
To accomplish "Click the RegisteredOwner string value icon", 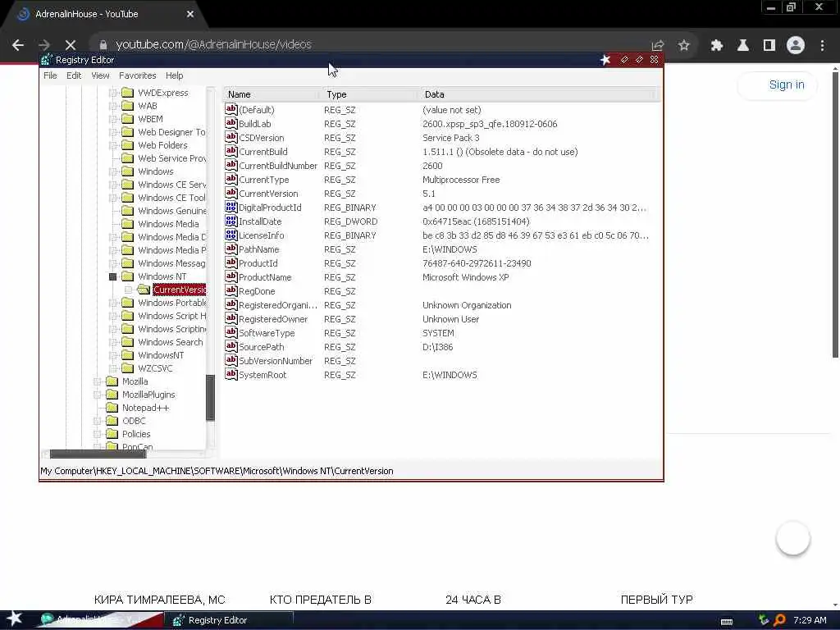I will (231, 318).
